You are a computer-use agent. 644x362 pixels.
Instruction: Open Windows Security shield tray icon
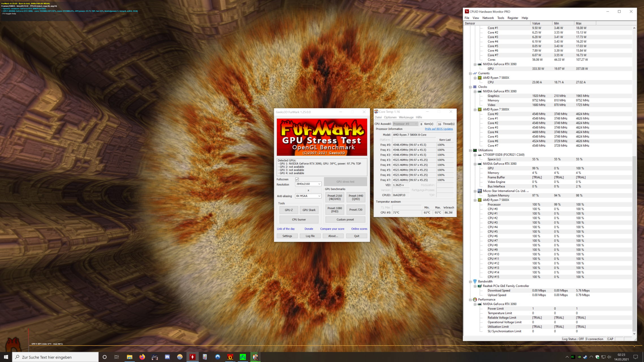coord(597,357)
